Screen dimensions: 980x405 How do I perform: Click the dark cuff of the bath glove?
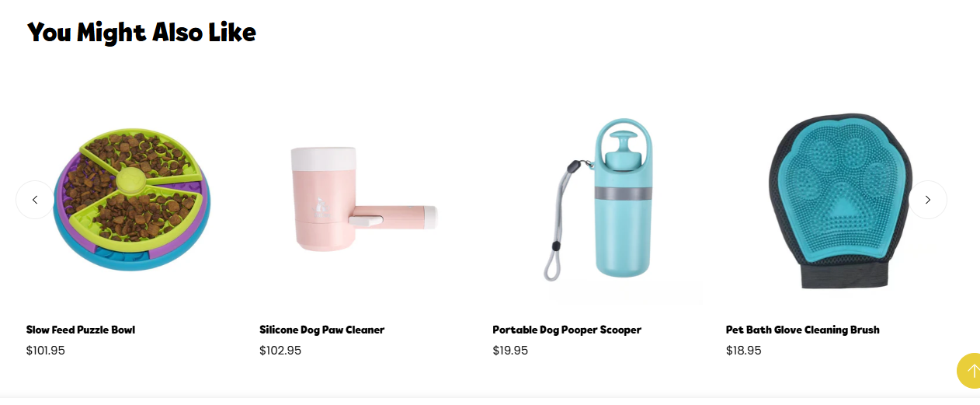tap(841, 274)
